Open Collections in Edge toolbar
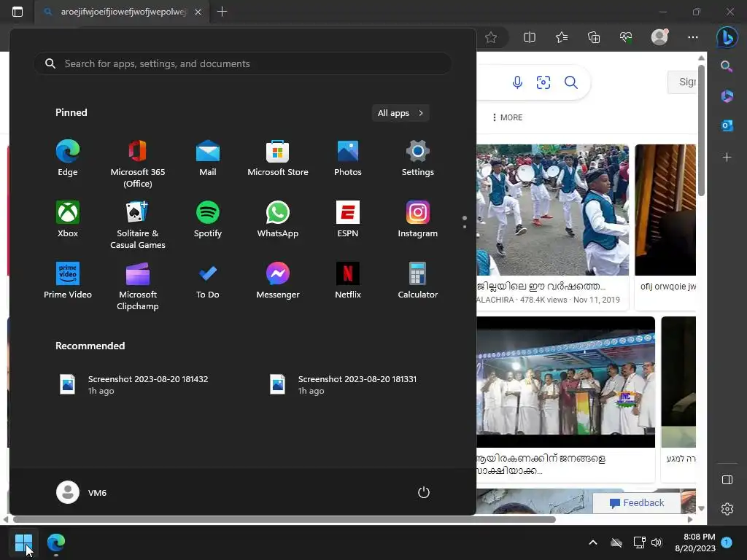The image size is (747, 560). click(594, 38)
